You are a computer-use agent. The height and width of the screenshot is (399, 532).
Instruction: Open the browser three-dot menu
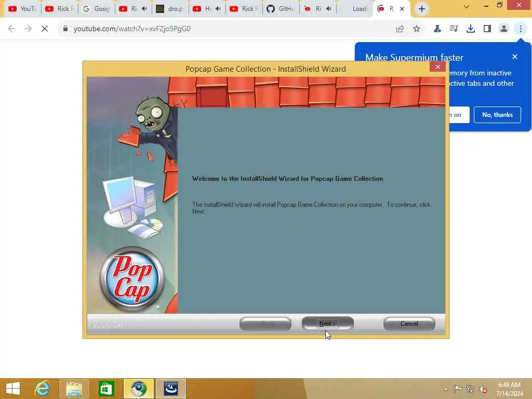(x=521, y=29)
